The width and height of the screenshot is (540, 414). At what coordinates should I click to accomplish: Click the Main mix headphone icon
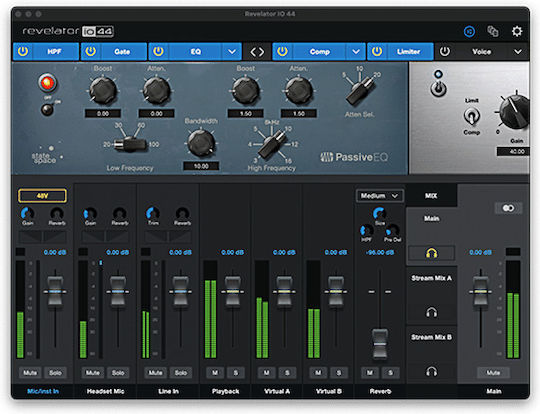pyautogui.click(x=432, y=253)
